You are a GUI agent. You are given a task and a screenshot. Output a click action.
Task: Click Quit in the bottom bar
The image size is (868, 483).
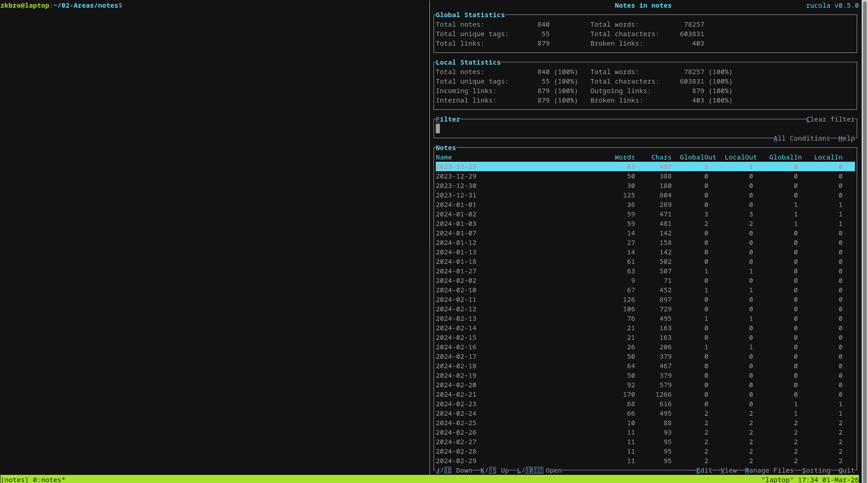click(846, 470)
